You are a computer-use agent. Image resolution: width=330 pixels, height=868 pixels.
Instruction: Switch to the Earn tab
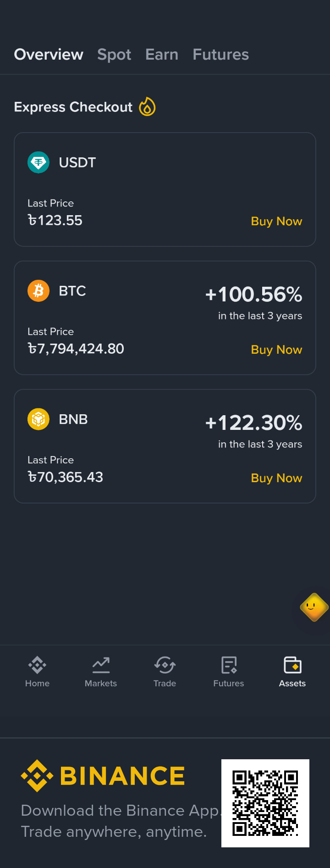pos(162,55)
